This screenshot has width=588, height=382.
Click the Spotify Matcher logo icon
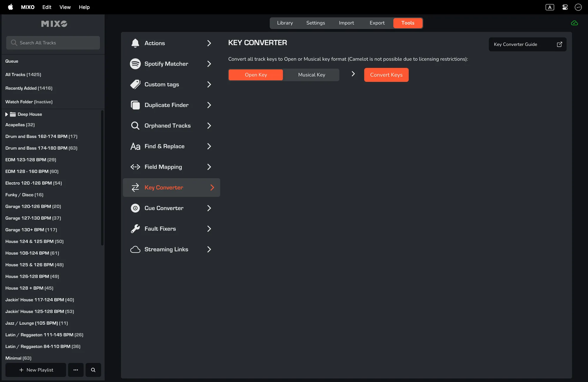click(135, 64)
